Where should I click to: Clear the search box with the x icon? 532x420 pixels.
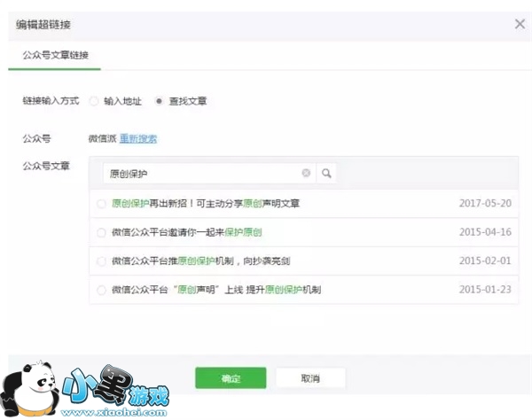pyautogui.click(x=306, y=173)
